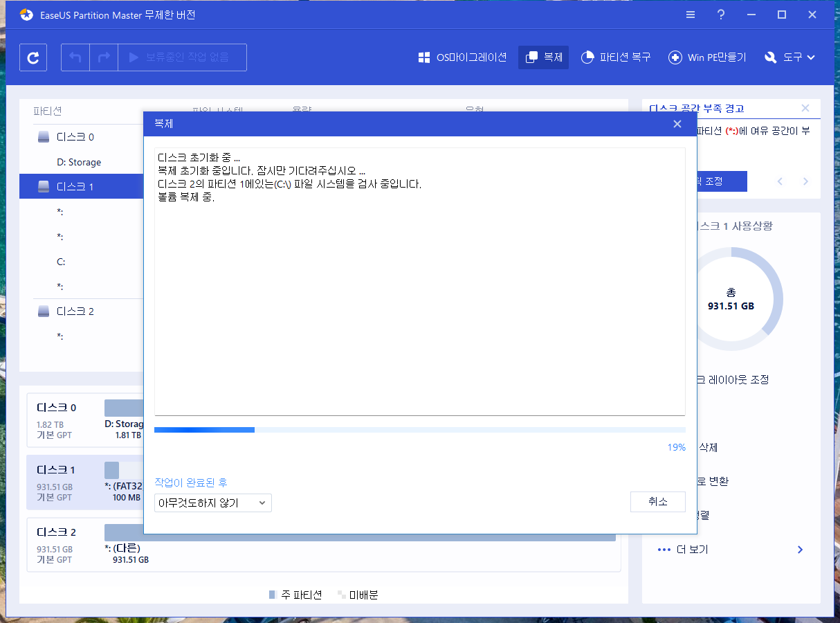The image size is (840, 623).
Task: Open the hamburger menu in title bar
Action: 691,15
